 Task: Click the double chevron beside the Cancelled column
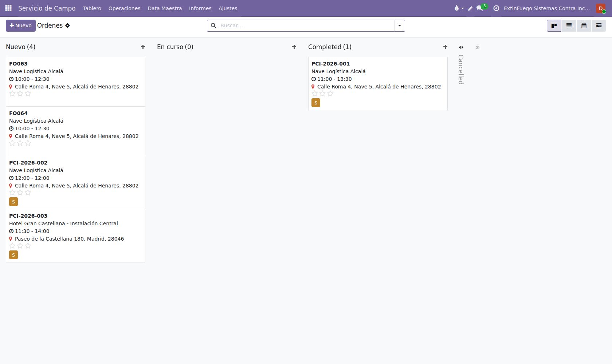click(x=478, y=47)
